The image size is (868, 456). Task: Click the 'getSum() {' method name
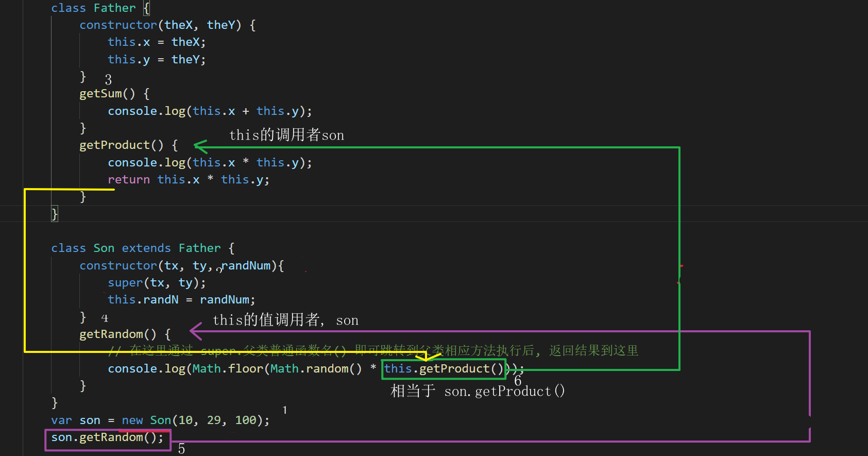[114, 94]
